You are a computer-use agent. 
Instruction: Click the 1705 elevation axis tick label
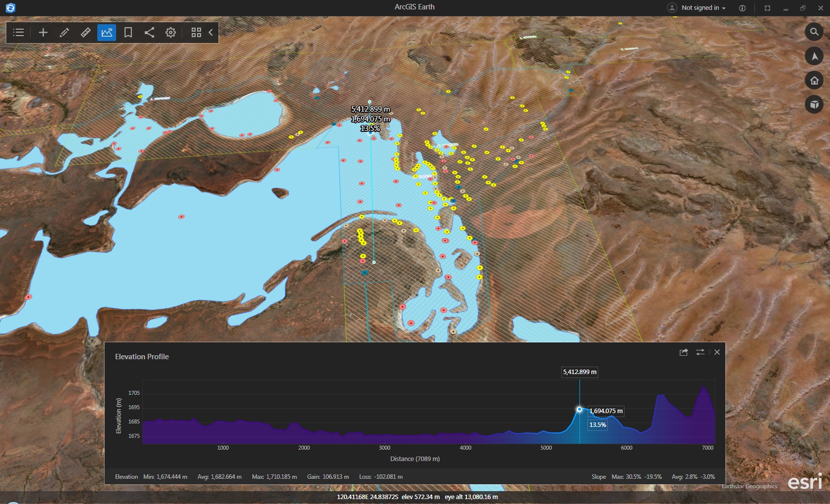click(134, 393)
